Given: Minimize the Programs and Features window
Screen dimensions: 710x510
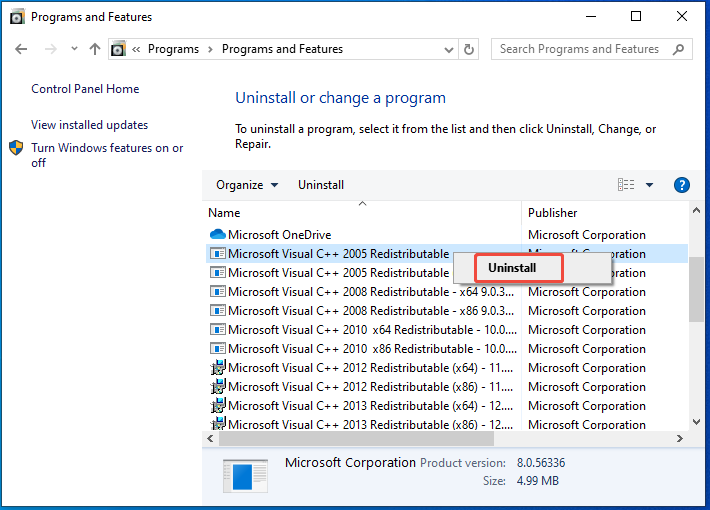Looking at the screenshot, I should pos(590,17).
